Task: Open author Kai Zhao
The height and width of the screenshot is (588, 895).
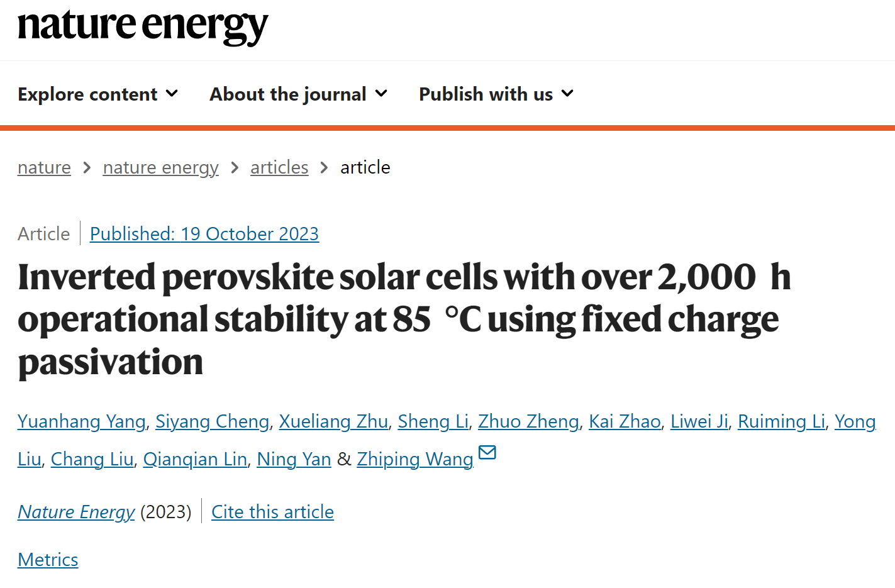Action: tap(625, 421)
